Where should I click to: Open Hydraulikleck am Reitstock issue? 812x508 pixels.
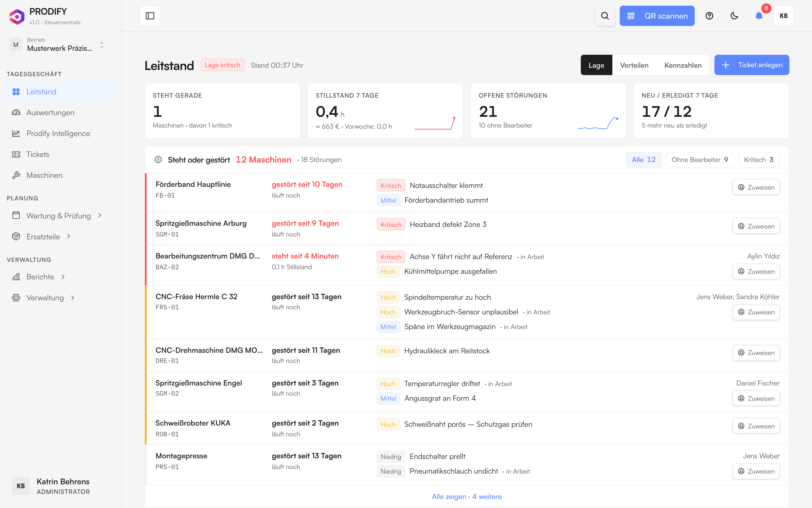point(447,351)
